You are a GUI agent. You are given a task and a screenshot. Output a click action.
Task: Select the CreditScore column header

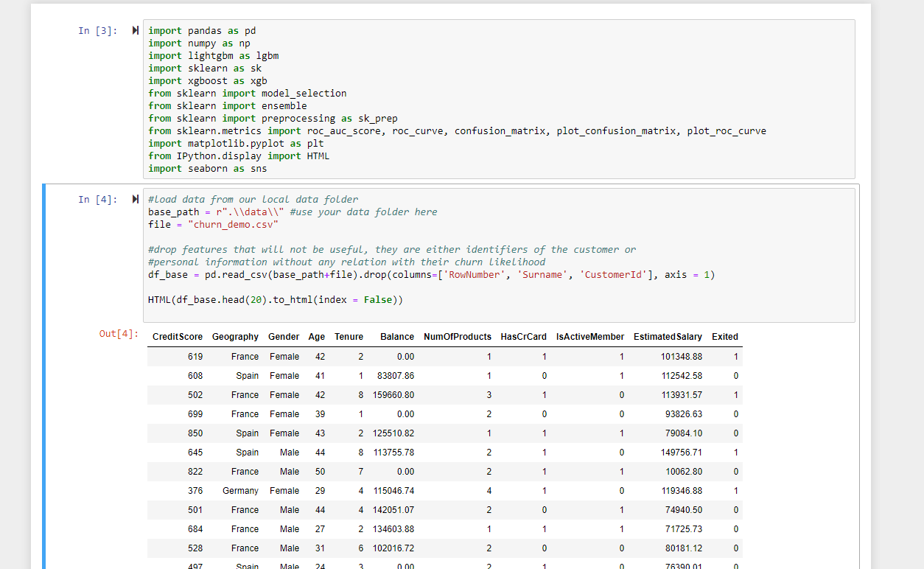click(177, 337)
